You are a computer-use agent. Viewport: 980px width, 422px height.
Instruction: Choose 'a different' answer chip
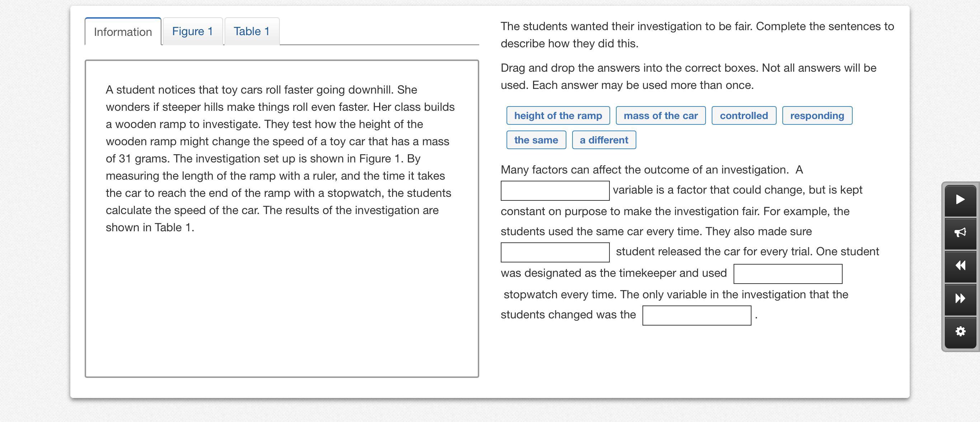click(x=604, y=140)
